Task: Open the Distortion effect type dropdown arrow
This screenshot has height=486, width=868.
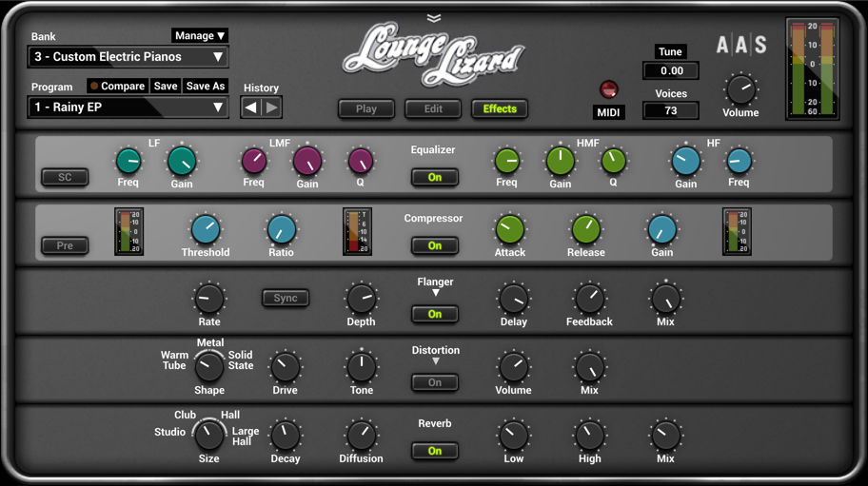Action: pyautogui.click(x=436, y=361)
